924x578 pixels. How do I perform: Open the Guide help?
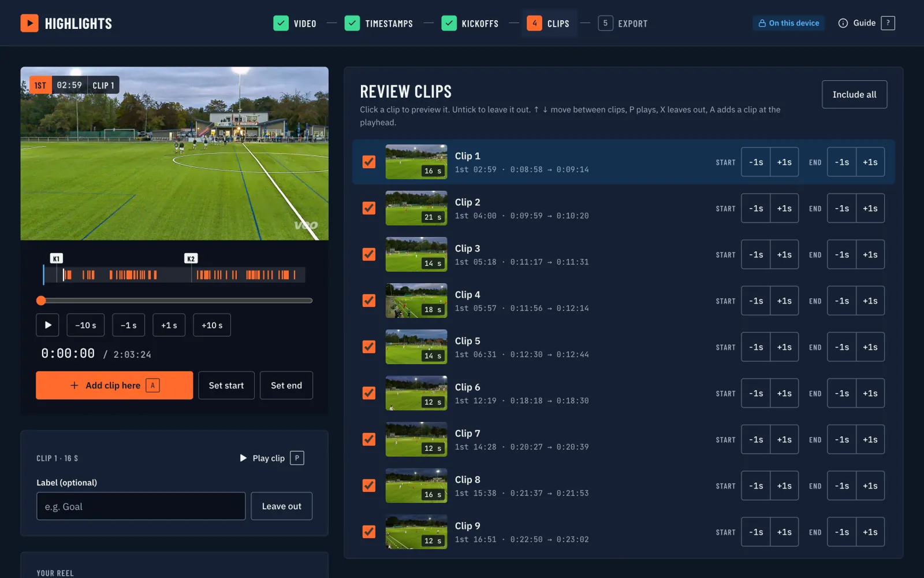[866, 23]
